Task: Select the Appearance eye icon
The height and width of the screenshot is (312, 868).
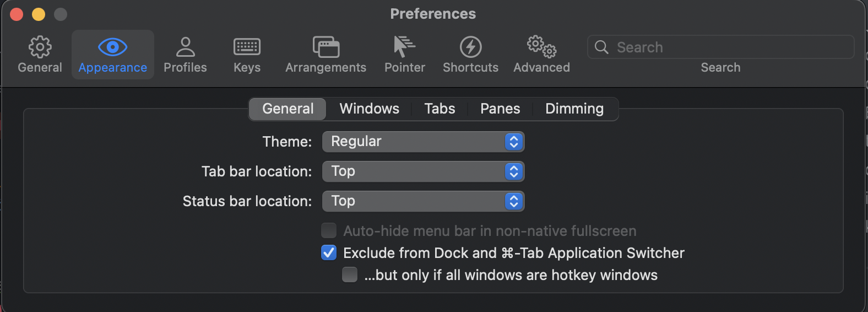Action: pyautogui.click(x=112, y=48)
